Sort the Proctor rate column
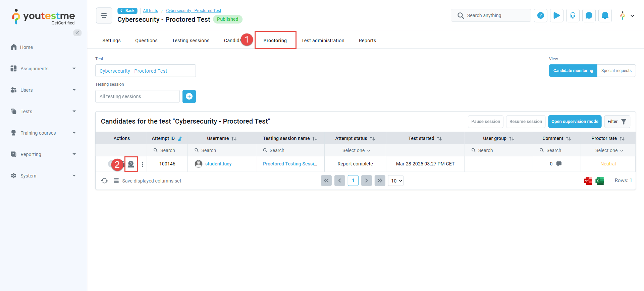Image resolution: width=644 pixels, height=291 pixels. coord(622,139)
